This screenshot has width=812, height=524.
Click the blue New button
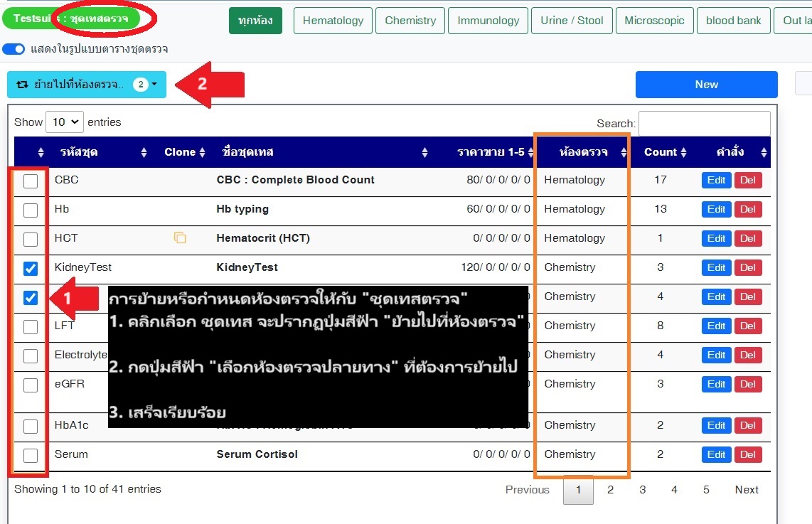tap(706, 85)
